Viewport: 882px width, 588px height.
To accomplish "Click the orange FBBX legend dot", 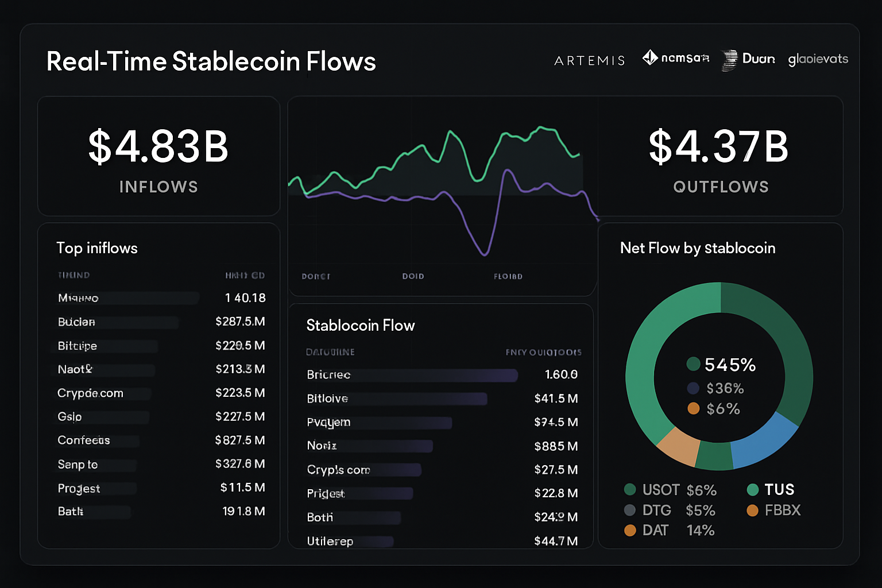I will pos(753,510).
